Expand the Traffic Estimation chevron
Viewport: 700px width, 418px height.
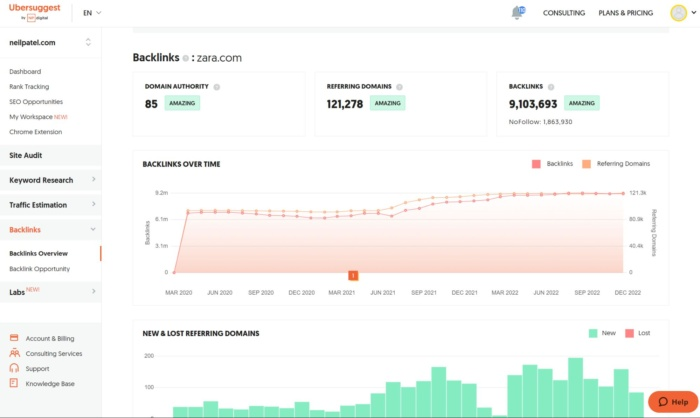coord(93,204)
